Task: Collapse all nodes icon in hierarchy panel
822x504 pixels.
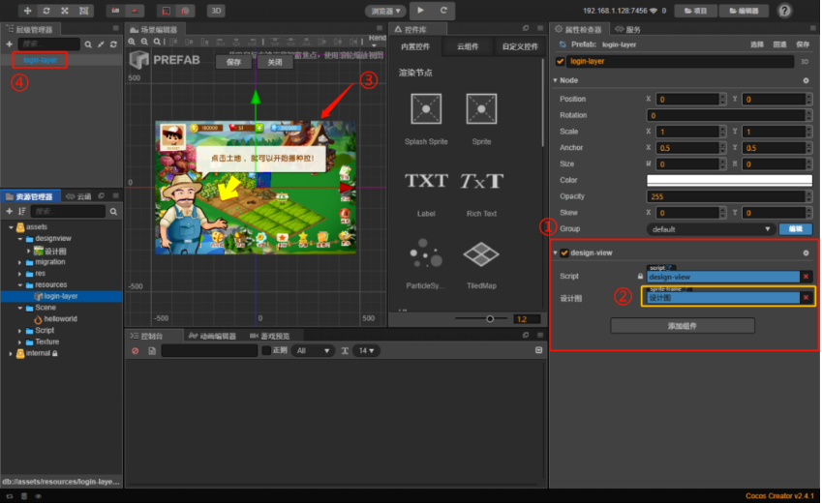Action: click(101, 44)
